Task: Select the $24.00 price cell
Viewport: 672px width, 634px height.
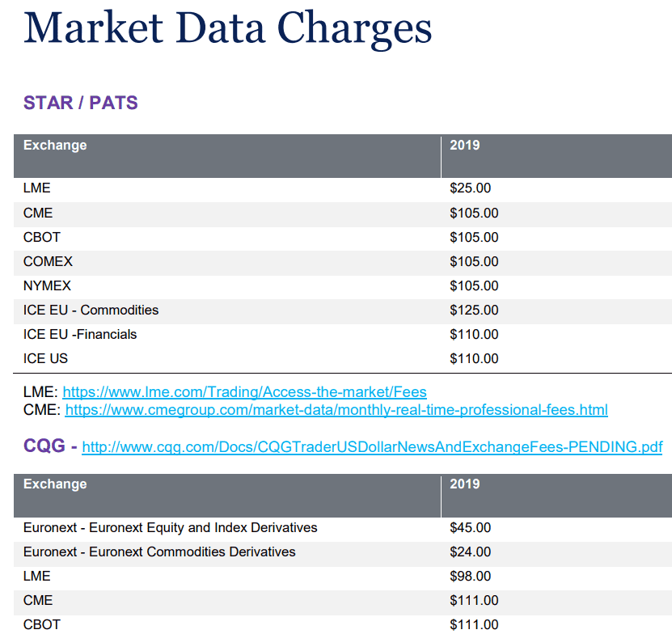Action: 470,552
